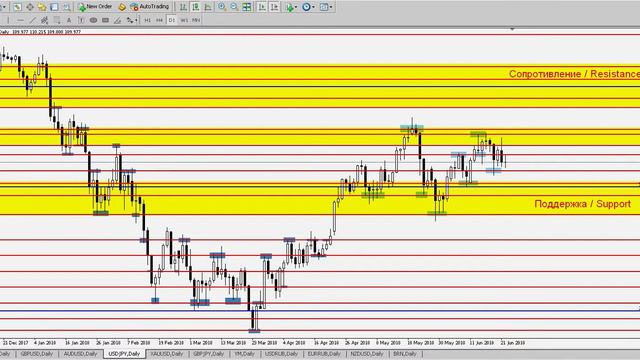Select the vertical line drawing tool
Image resolution: width=640 pixels, height=360 pixels.
point(7,20)
